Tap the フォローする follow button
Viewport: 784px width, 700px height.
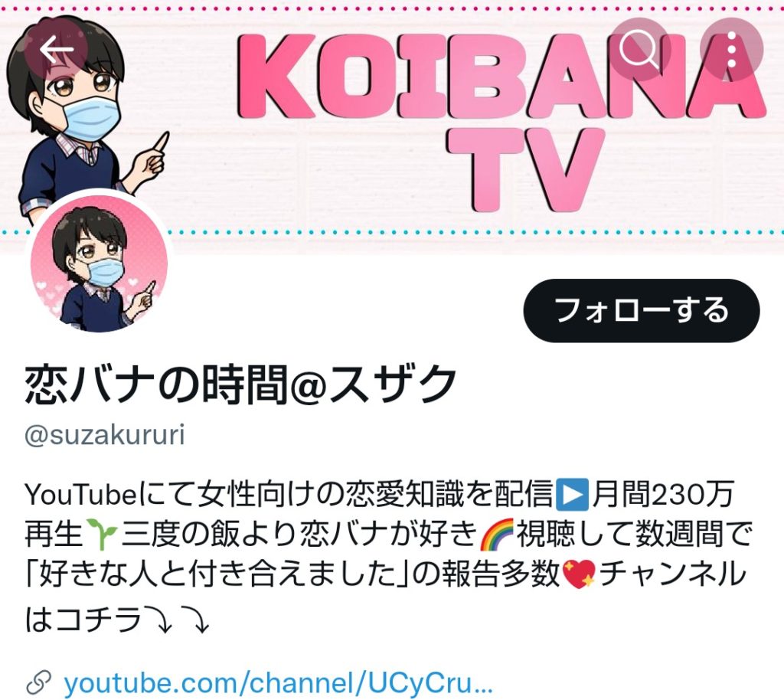pyautogui.click(x=642, y=310)
